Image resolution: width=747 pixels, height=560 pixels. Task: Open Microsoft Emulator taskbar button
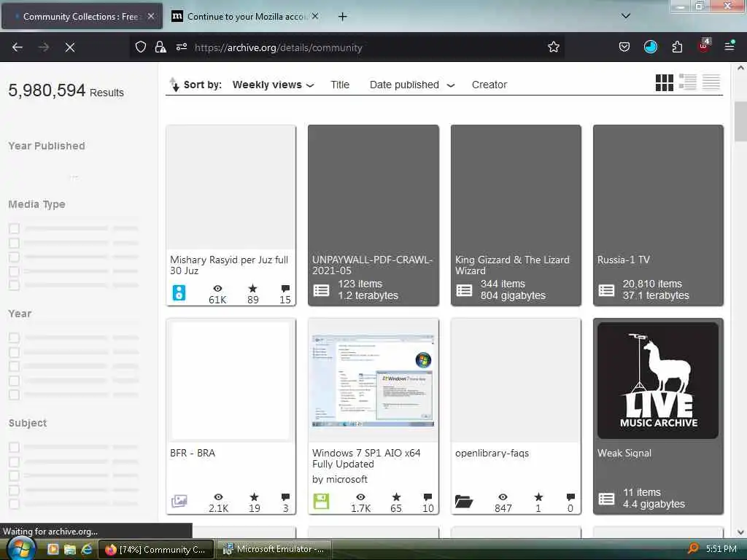click(274, 549)
